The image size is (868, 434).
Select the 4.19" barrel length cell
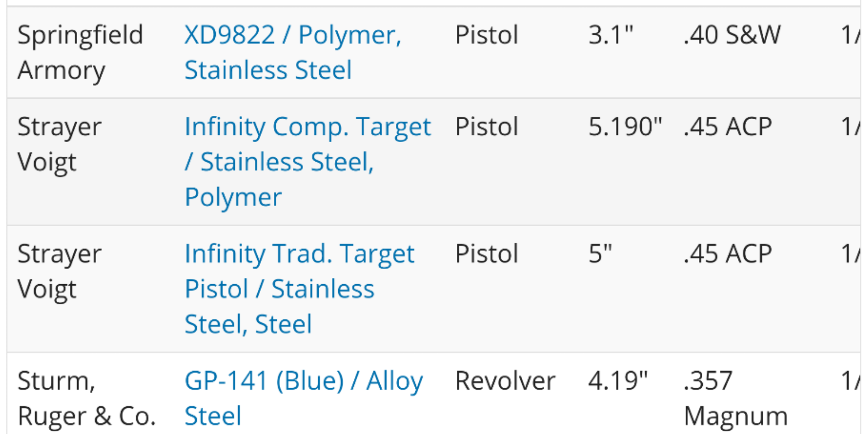coord(618,381)
